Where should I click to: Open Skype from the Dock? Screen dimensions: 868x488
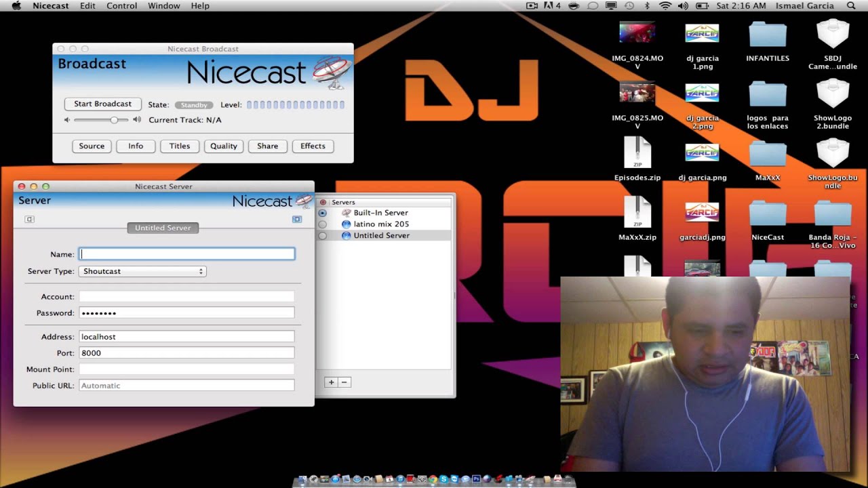pyautogui.click(x=443, y=479)
